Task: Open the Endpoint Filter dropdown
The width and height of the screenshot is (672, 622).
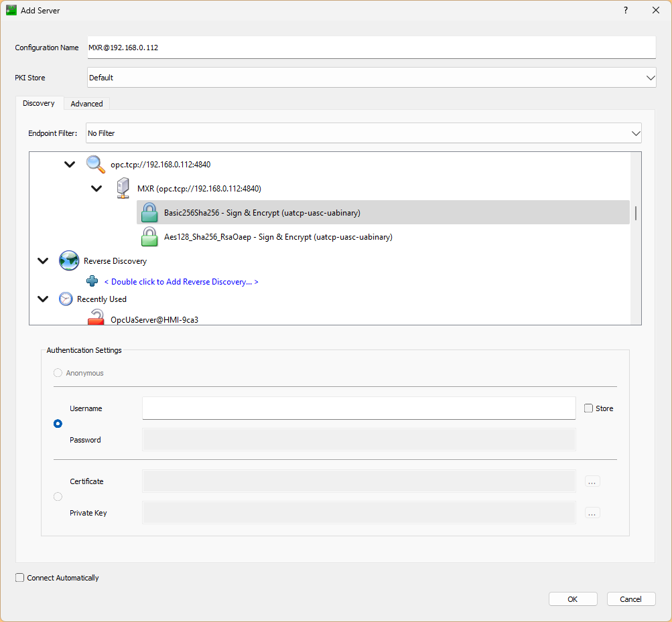Action: click(x=363, y=133)
